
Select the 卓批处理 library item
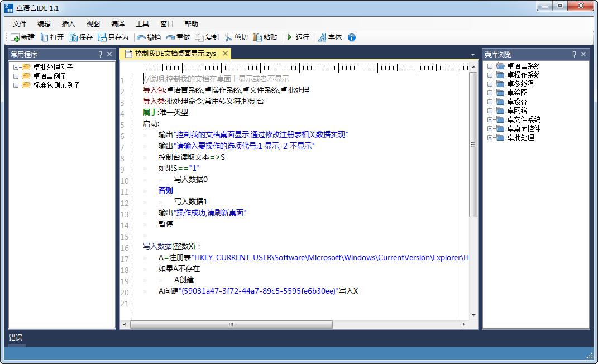click(x=520, y=137)
